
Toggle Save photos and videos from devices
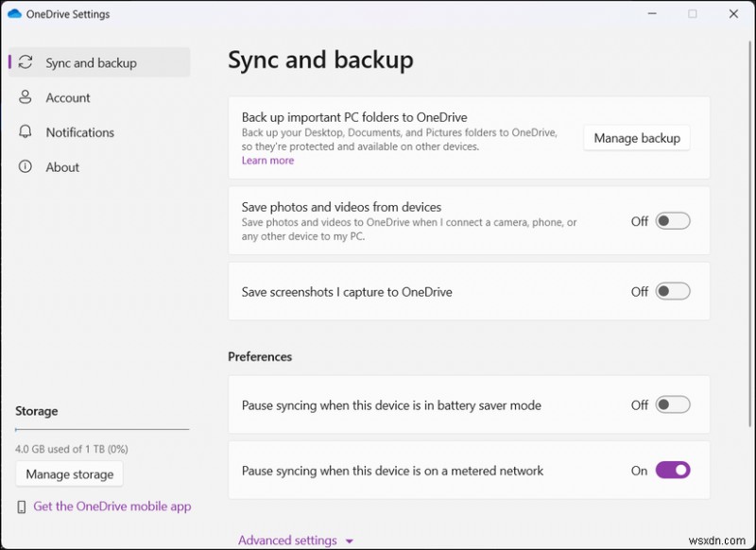pos(673,221)
